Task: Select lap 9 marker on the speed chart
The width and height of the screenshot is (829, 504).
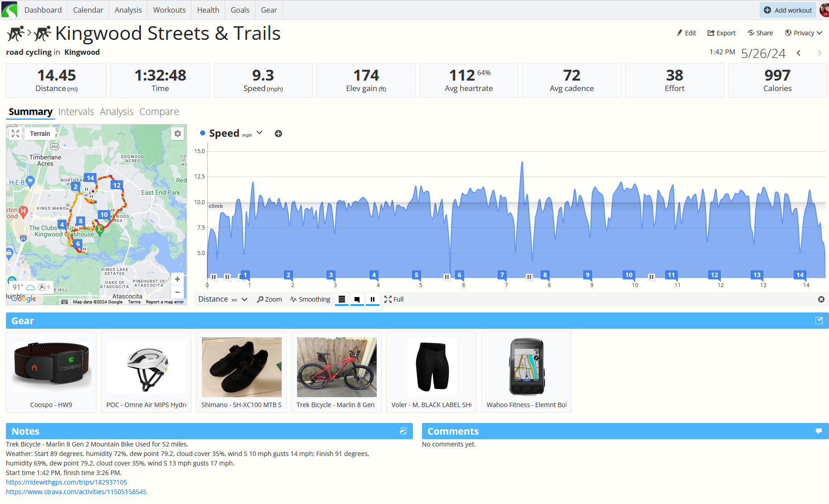Action: 588,275
